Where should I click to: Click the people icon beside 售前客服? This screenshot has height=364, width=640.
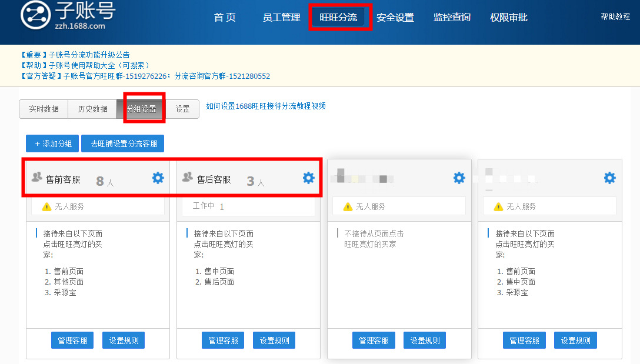point(36,177)
